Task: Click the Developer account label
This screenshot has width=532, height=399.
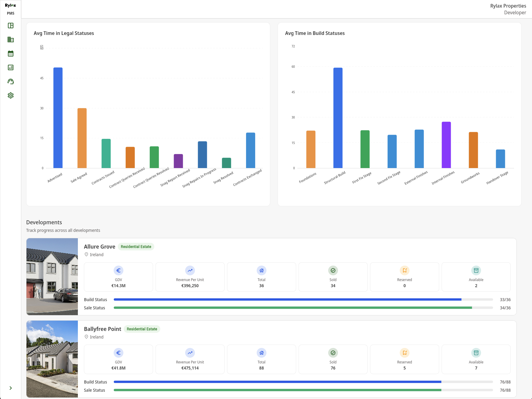Action: click(x=515, y=12)
